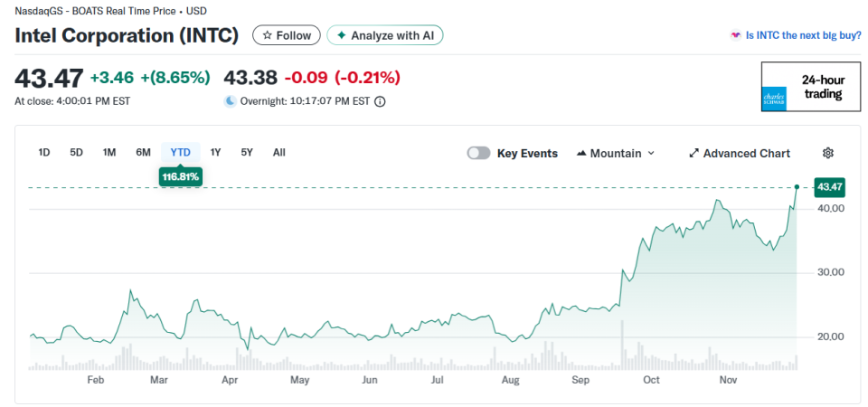Viewport: 868px width, 407px height.
Task: Click the Analyze with AI sparkle icon
Action: tap(341, 35)
